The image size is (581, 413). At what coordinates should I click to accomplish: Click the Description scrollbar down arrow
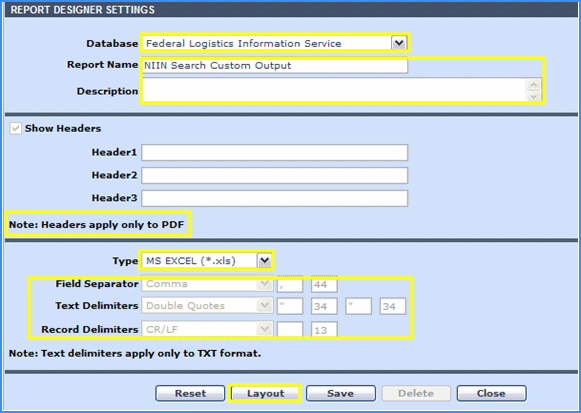coord(534,96)
